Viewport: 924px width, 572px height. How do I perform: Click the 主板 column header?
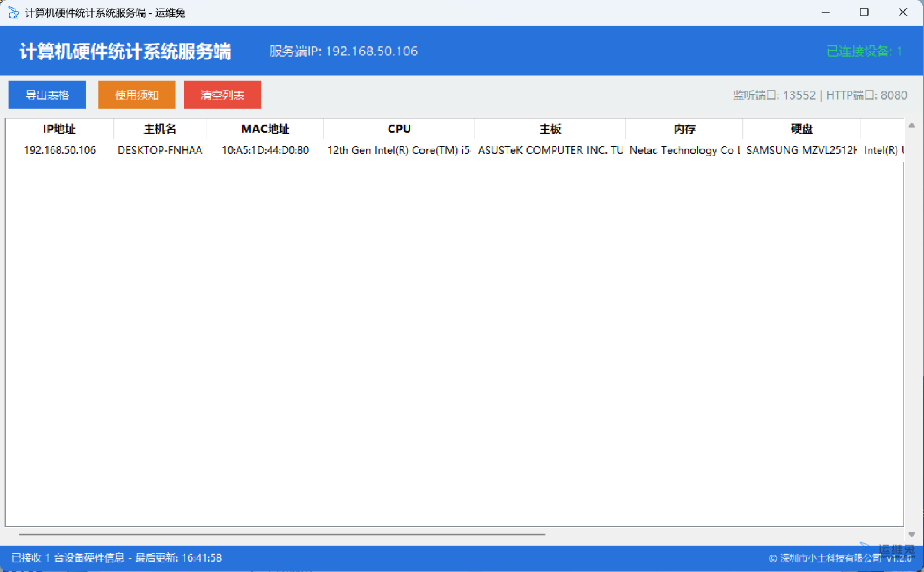550,129
